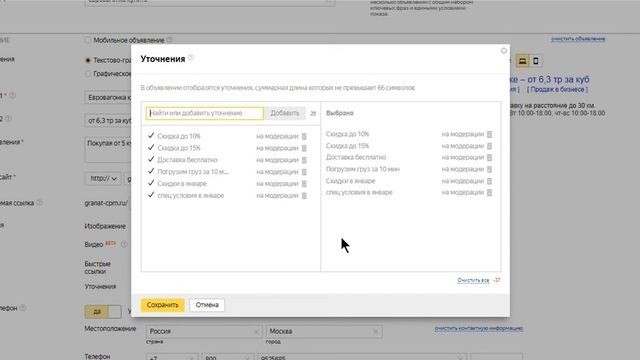Screen dimensions: 640x360
Task: Toggle the 'да' switch
Action: click(x=103, y=312)
